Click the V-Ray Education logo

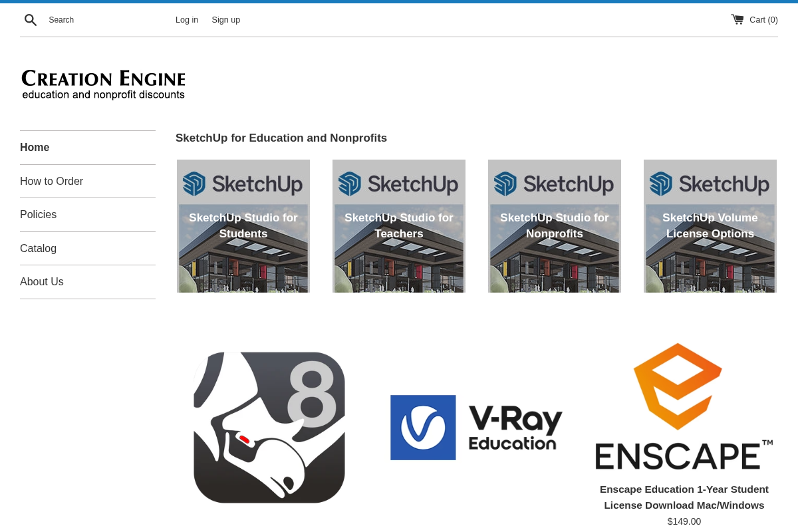pyautogui.click(x=475, y=427)
